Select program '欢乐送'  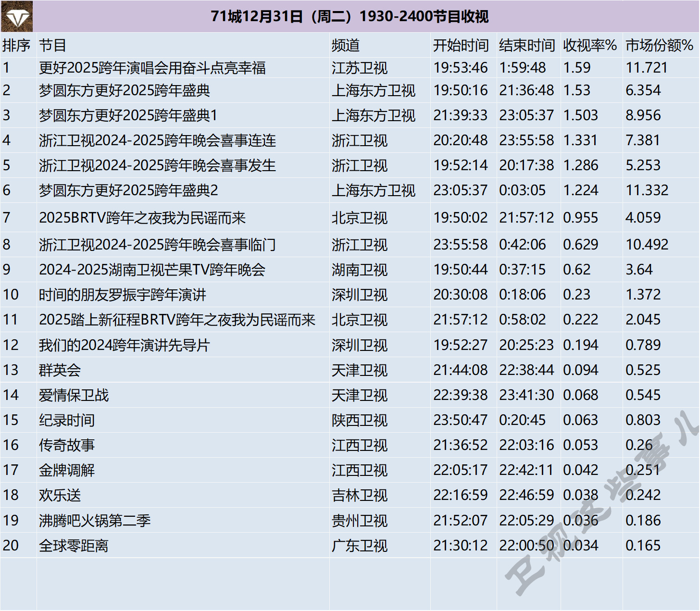[60, 495]
